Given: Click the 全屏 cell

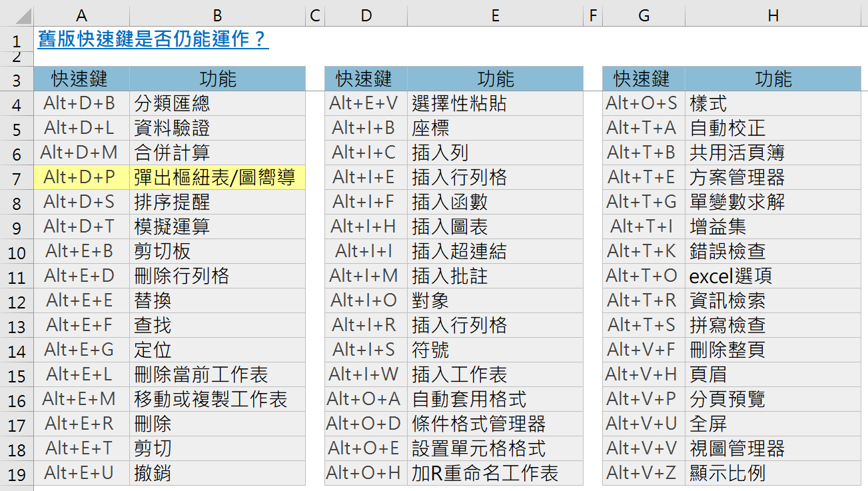Looking at the screenshot, I should click(773, 424).
